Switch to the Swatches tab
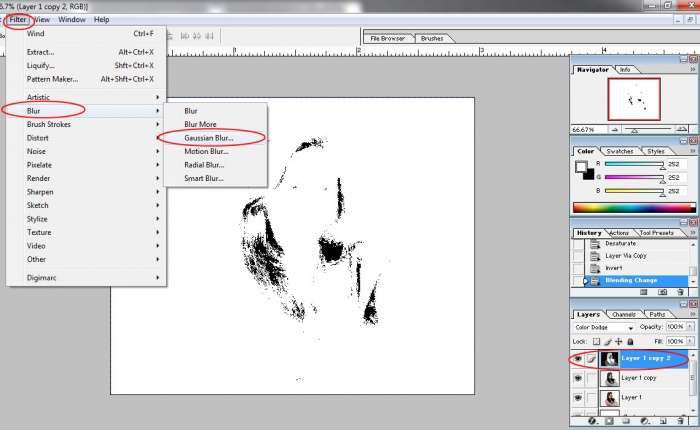This screenshot has height=430, width=700. (620, 151)
